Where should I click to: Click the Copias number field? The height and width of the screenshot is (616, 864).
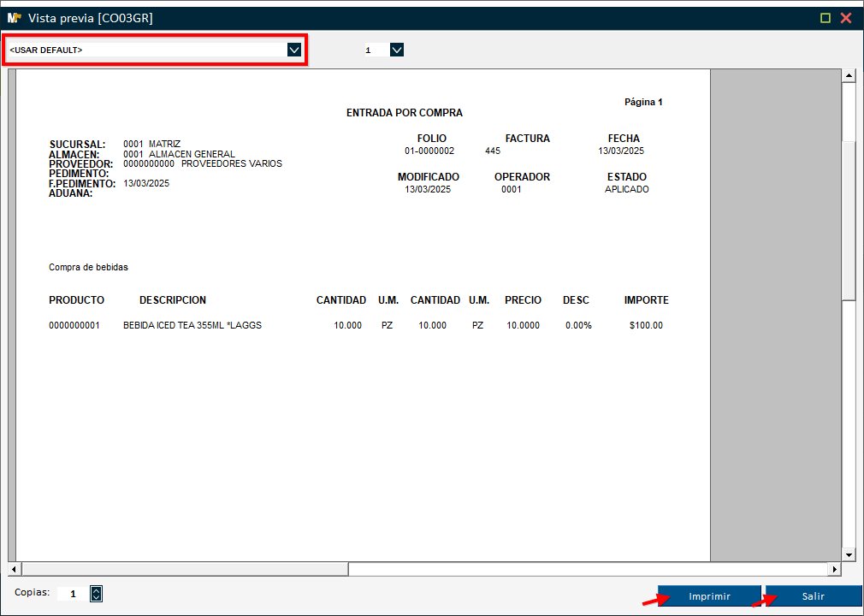tap(73, 594)
